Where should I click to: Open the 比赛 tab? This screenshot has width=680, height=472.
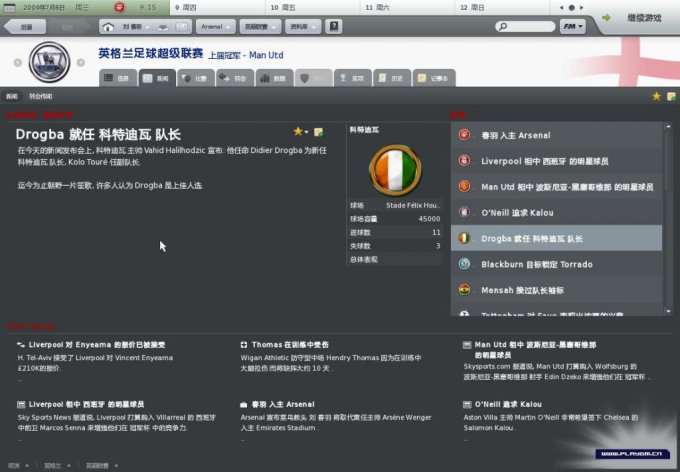coord(196,78)
